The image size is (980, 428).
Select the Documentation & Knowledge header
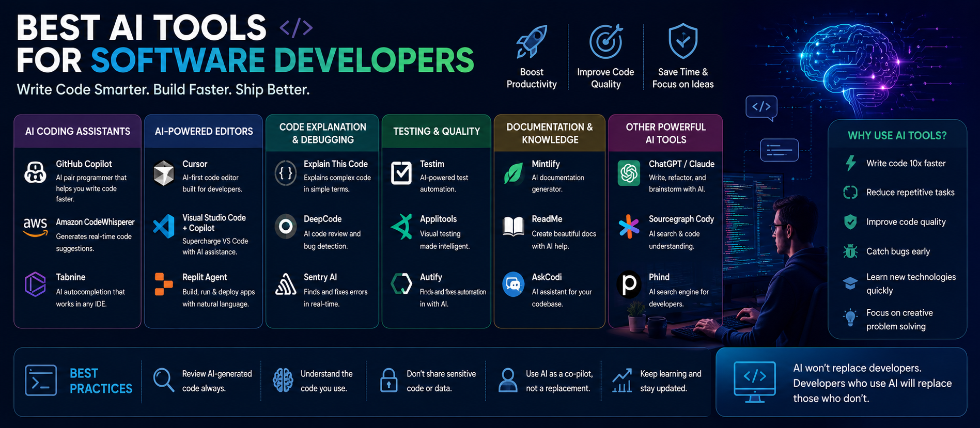[550, 133]
